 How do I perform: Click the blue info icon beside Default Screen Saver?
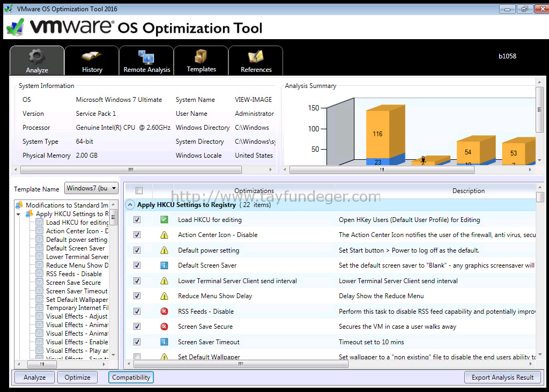coord(164,265)
